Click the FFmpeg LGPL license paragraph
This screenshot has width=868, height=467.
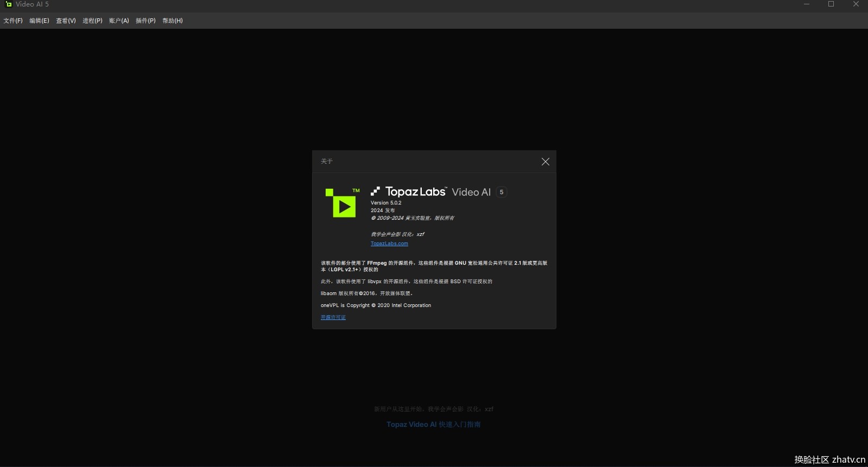(434, 266)
